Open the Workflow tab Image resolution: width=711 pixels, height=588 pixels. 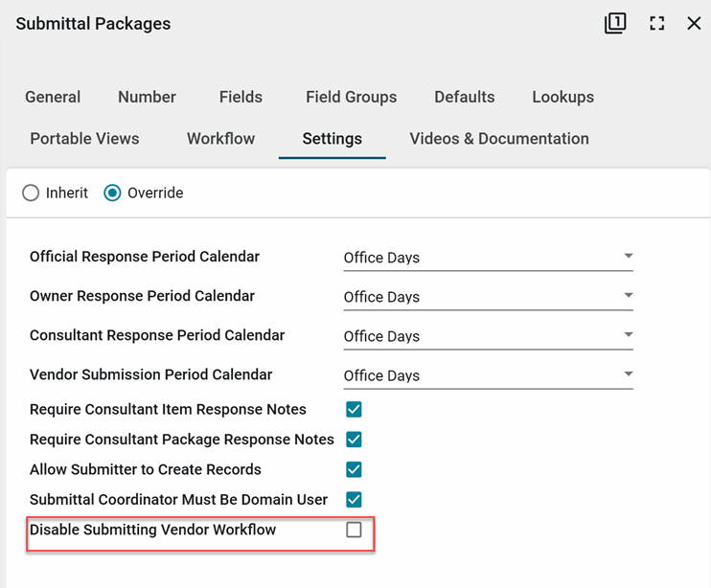220,139
